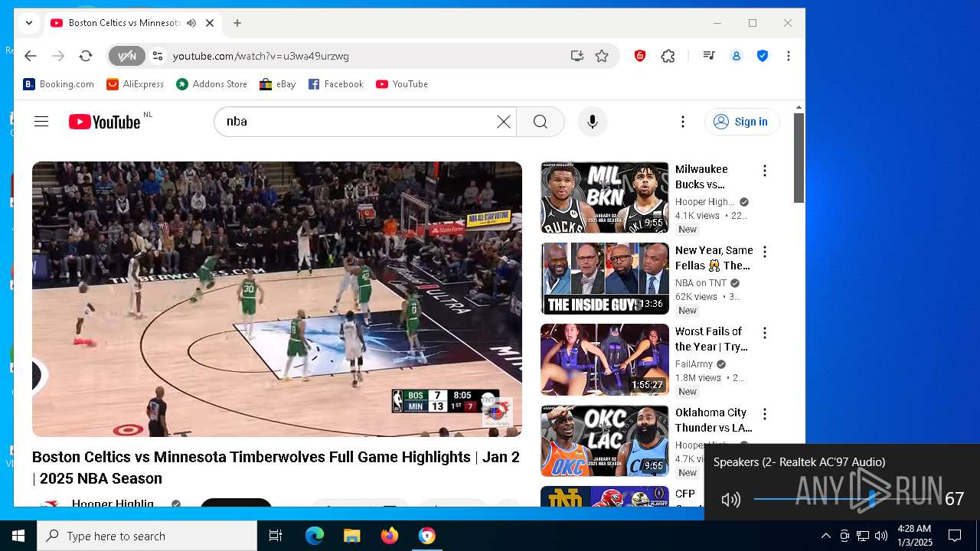Close the Boston Celtics vs Minnesota tab
980x551 pixels.
[210, 23]
